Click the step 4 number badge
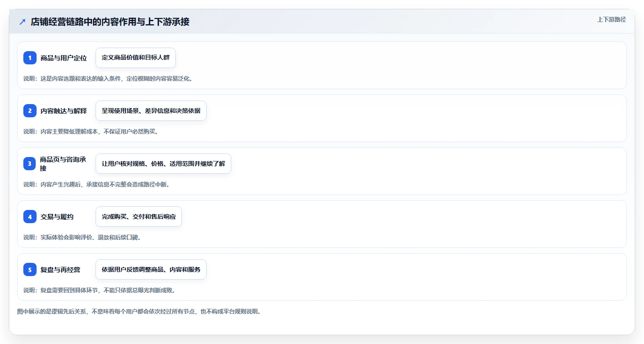644x344 pixels. 30,217
